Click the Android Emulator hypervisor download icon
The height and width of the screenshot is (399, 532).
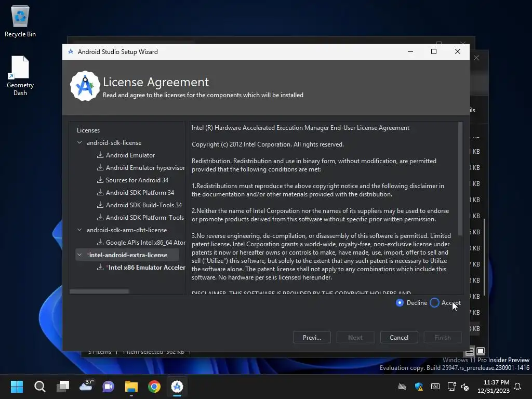tap(100, 168)
